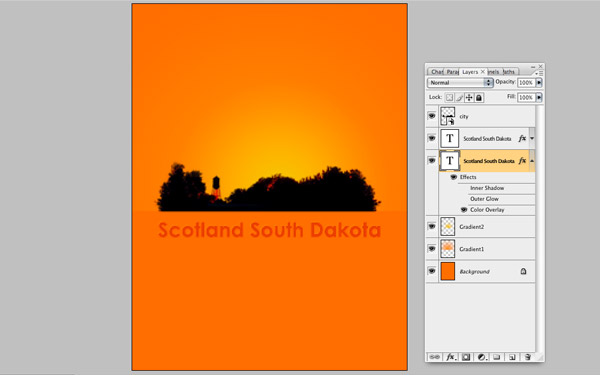Image resolution: width=600 pixels, height=375 pixels.
Task: Lock all with the padlock icon
Action: 479,98
